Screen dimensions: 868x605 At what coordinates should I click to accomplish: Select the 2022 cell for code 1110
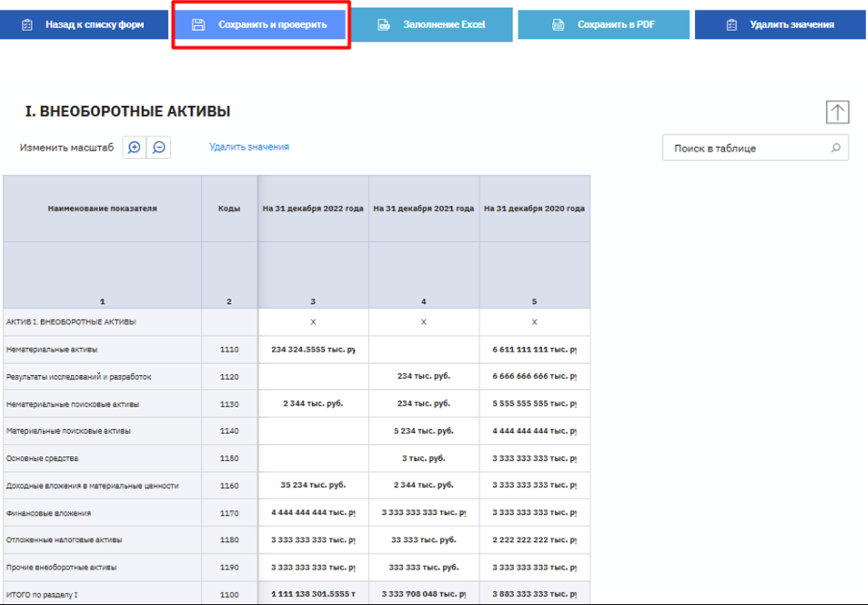click(313, 350)
